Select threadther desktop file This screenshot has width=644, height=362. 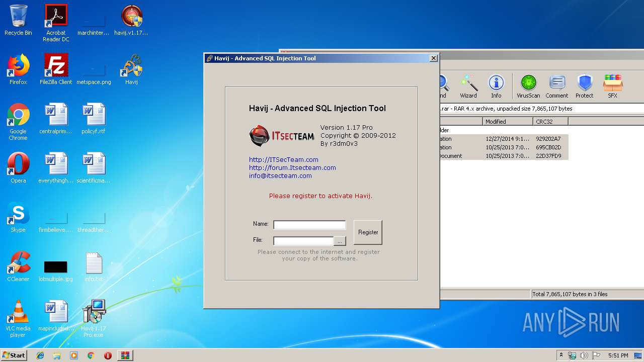tap(94, 221)
